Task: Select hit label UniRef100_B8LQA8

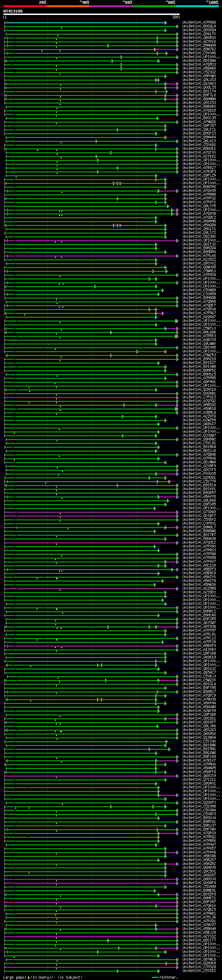Action: click(199, 332)
